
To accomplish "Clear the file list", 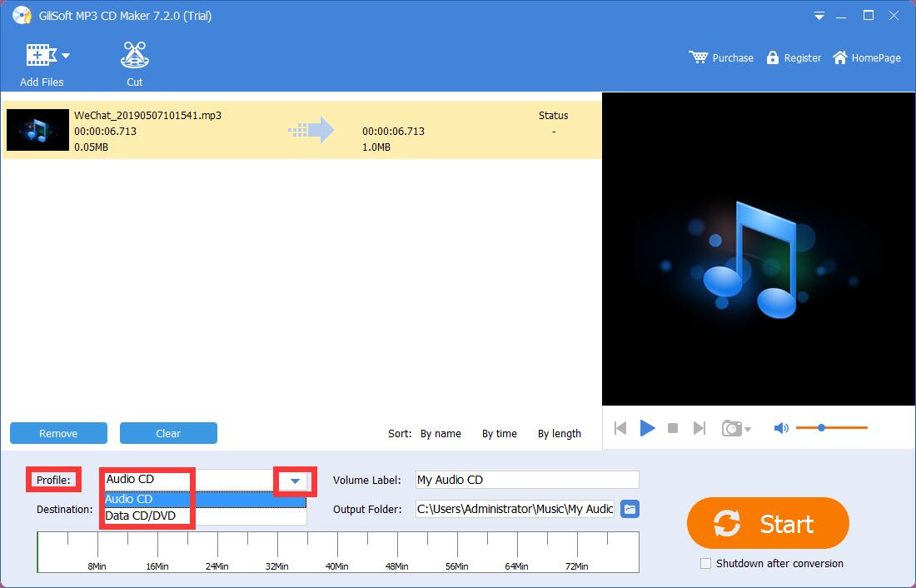I will tap(168, 433).
